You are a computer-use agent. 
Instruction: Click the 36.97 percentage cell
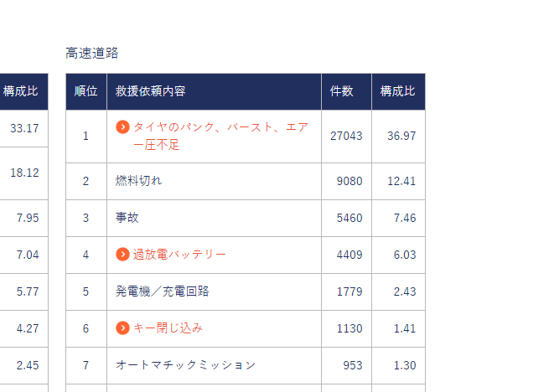[x=401, y=136]
